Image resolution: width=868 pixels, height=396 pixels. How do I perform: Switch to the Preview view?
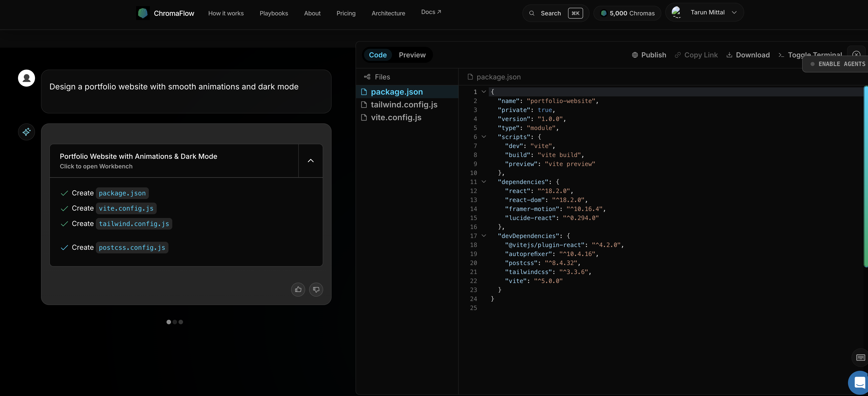(412, 55)
